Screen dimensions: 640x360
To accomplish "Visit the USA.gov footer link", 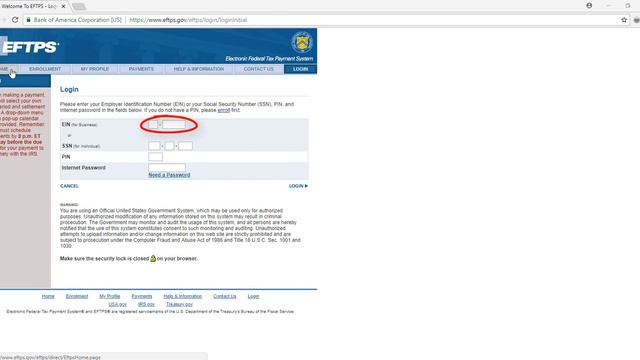I will pos(118,304).
